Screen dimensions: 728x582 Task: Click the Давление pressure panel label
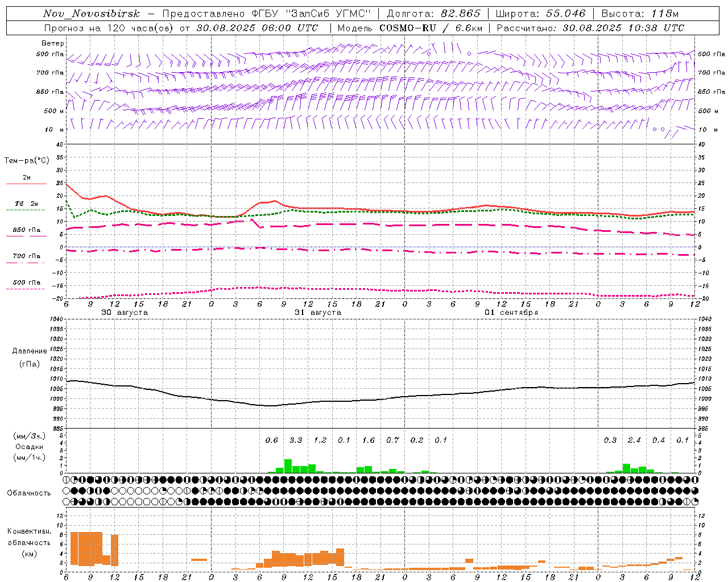tap(30, 351)
